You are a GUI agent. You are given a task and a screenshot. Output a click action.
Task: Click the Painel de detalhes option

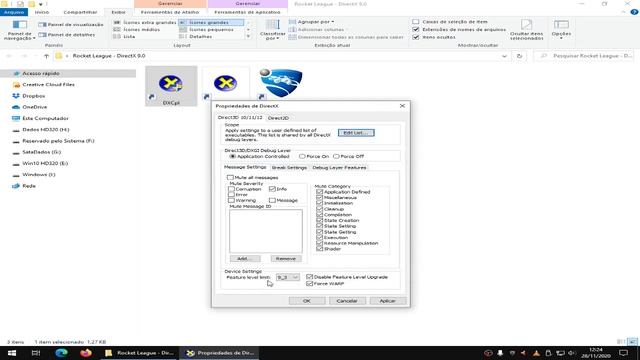coord(67,35)
